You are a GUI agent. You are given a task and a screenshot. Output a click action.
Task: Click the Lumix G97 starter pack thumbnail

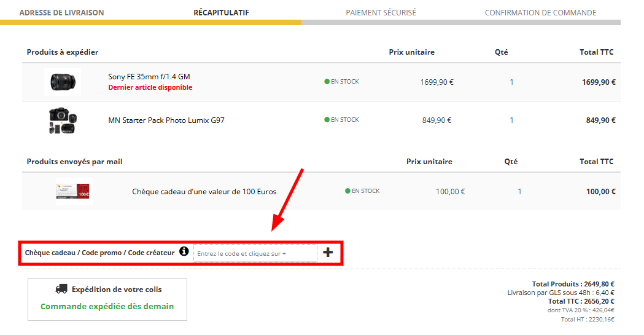[x=63, y=120]
